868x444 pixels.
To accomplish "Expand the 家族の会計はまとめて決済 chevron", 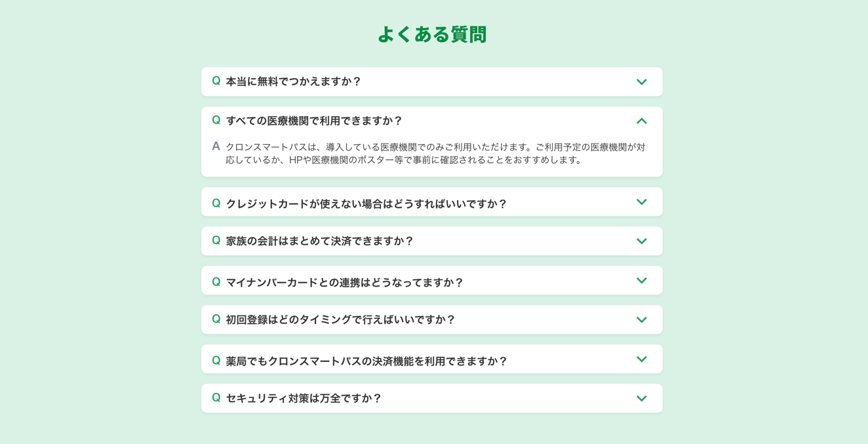I will click(642, 241).
